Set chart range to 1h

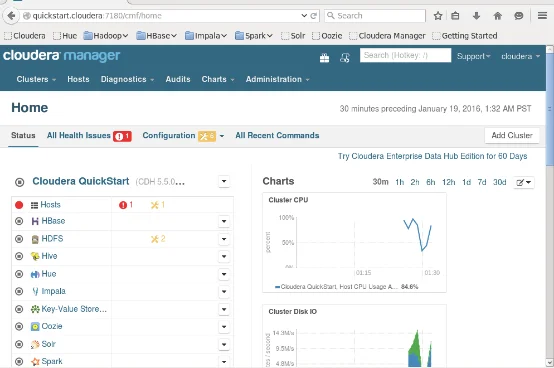(x=400, y=182)
